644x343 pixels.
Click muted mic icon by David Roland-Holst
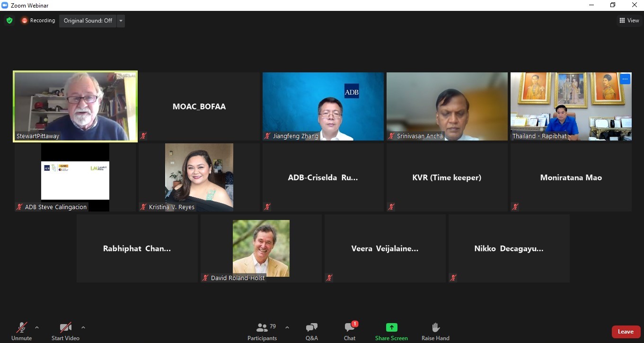coord(205,278)
